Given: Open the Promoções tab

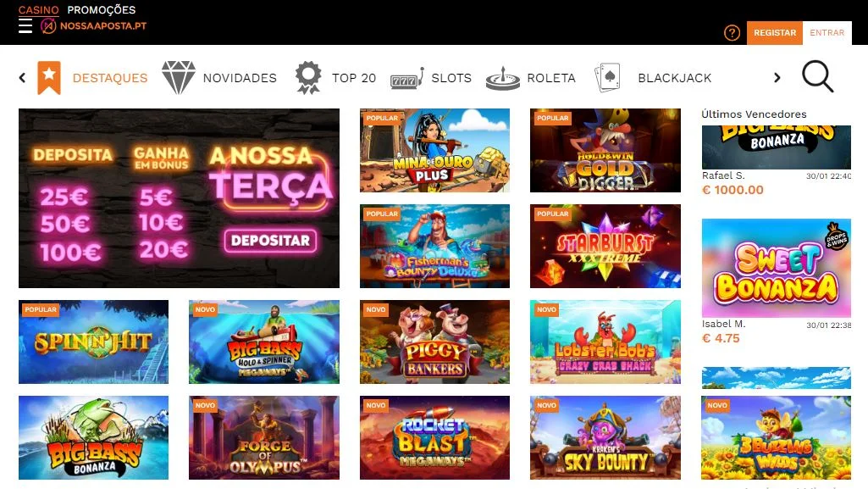Looking at the screenshot, I should pyautogui.click(x=102, y=10).
